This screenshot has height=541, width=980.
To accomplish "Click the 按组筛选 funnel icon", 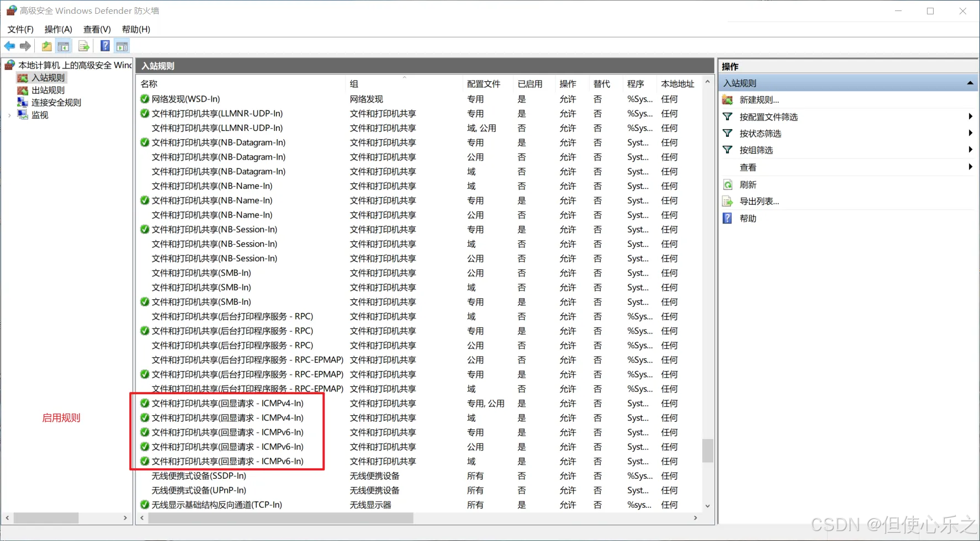I will (x=728, y=150).
